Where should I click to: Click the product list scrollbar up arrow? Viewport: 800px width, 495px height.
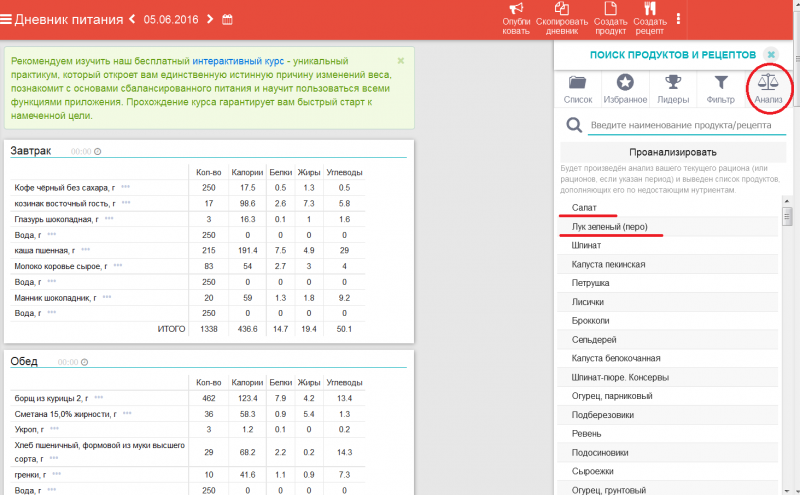[787, 202]
